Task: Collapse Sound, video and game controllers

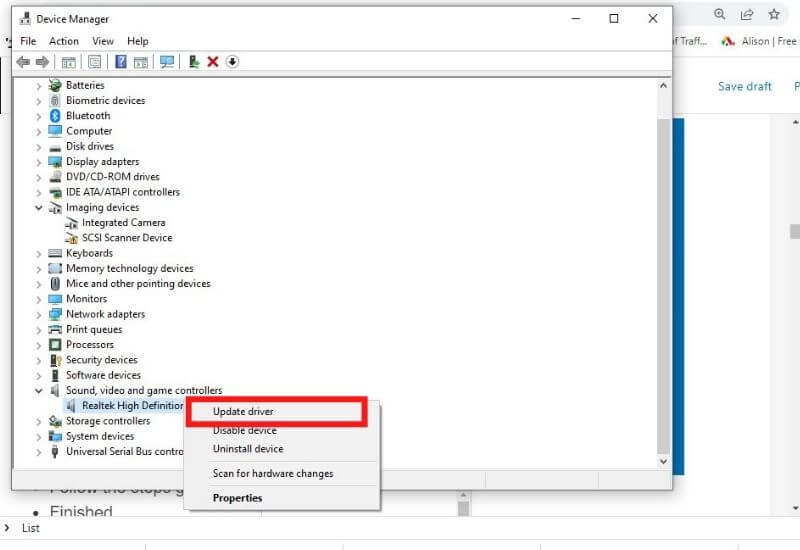Action: coord(39,391)
